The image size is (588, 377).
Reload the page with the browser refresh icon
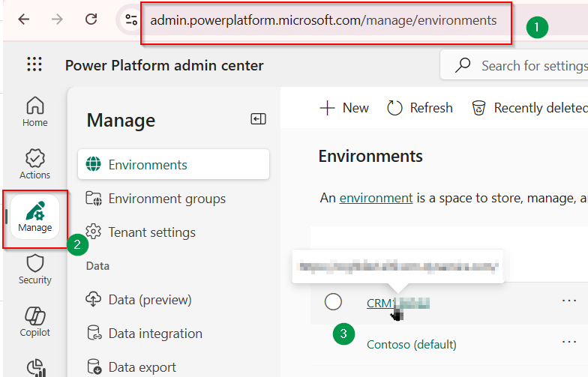tap(91, 19)
